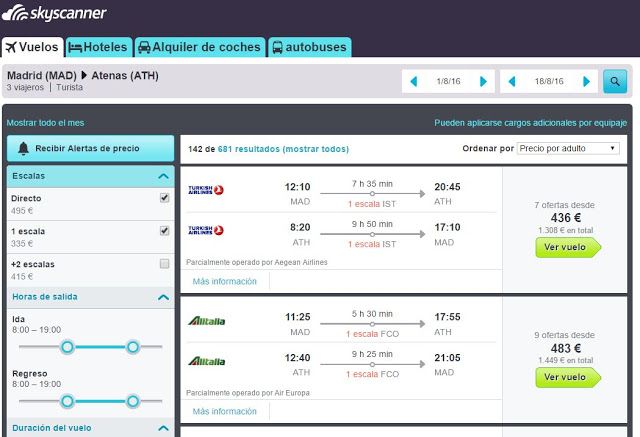Viewport: 640px width, 437px height.
Task: Click Madrid (MAD) to Atenas (ATH) route
Action: [83, 75]
